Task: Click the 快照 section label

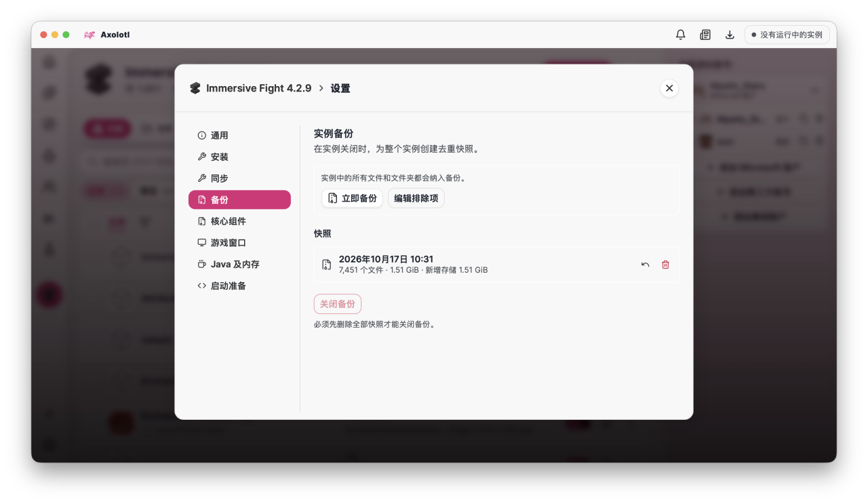Action: (323, 233)
